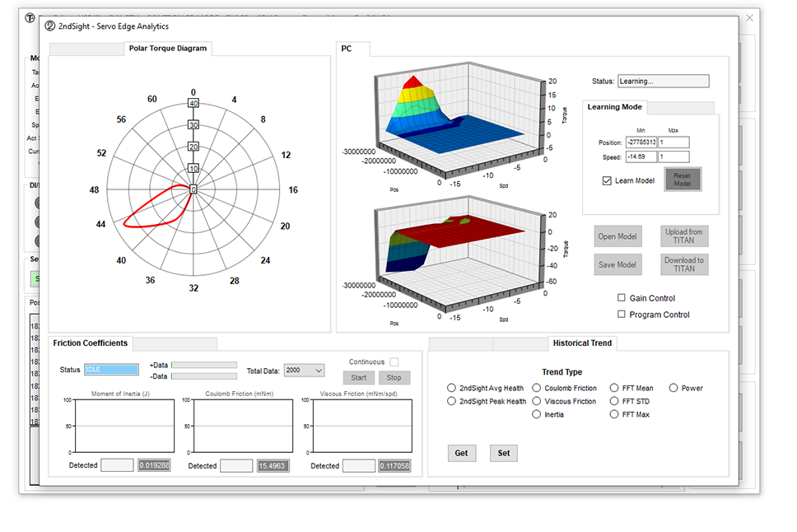This screenshot has width=797, height=532.
Task: Check the Continuous checkbox
Action: point(394,362)
